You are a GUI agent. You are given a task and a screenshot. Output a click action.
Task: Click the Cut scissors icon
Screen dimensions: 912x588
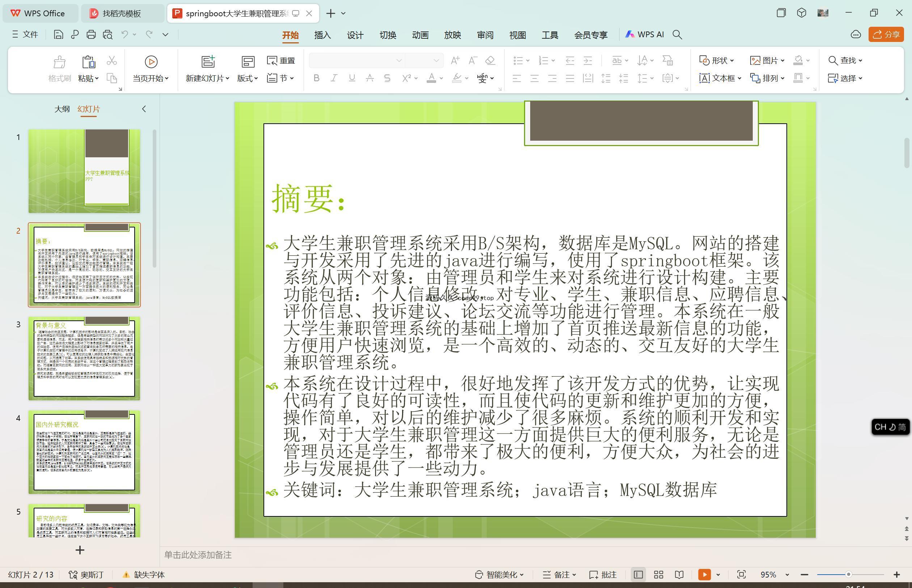pos(111,61)
